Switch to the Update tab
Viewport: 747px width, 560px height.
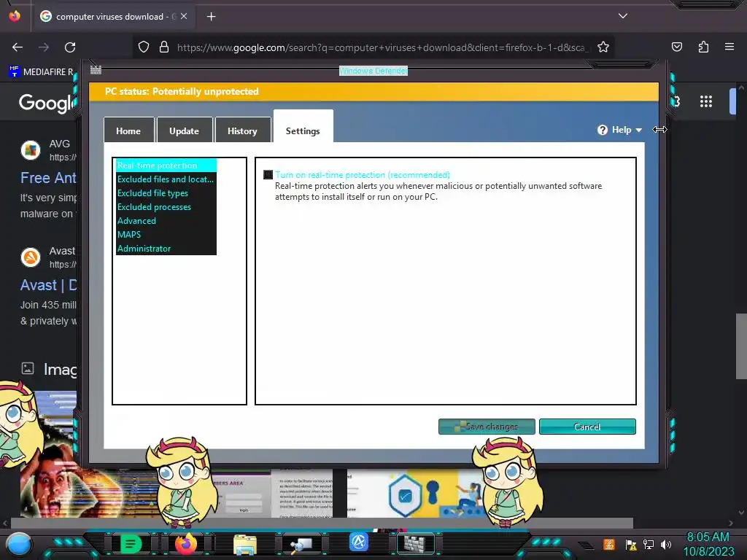(185, 131)
